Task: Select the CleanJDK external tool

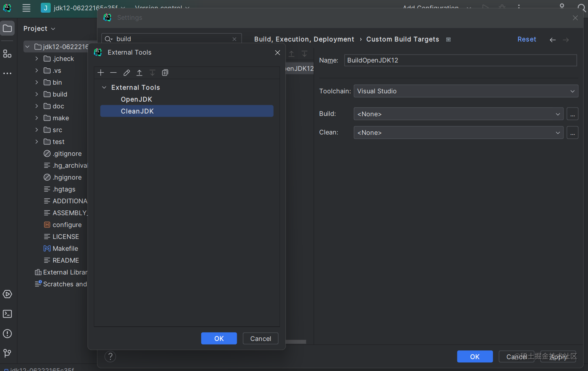Action: tap(187, 111)
